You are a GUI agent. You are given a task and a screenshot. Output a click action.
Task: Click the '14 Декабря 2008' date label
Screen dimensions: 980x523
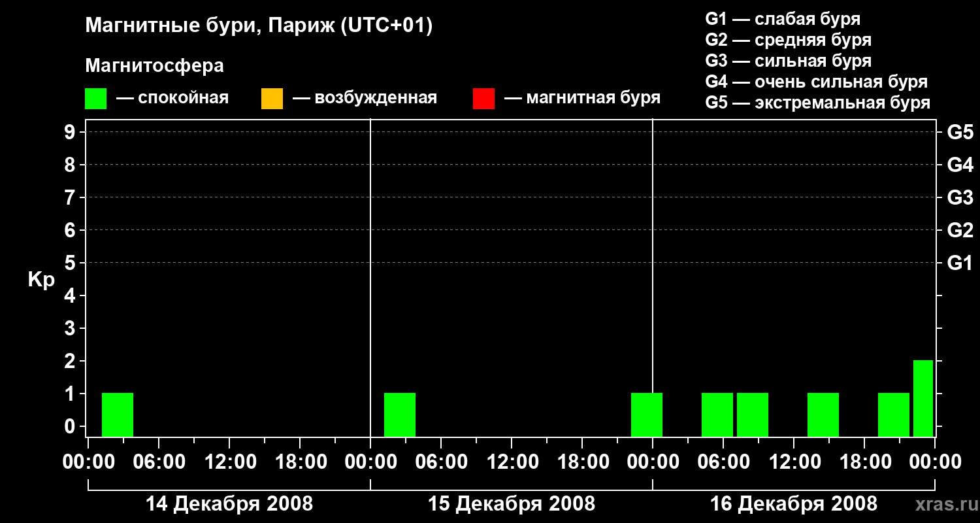(x=229, y=504)
